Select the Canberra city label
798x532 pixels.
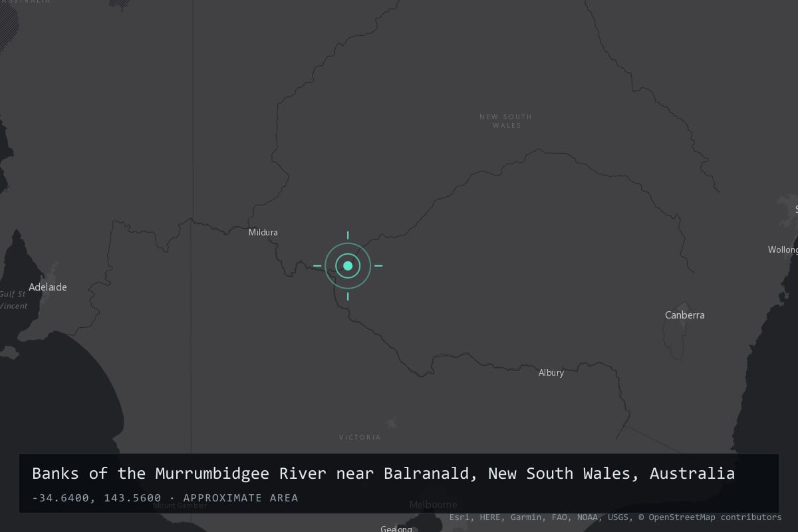coord(684,315)
